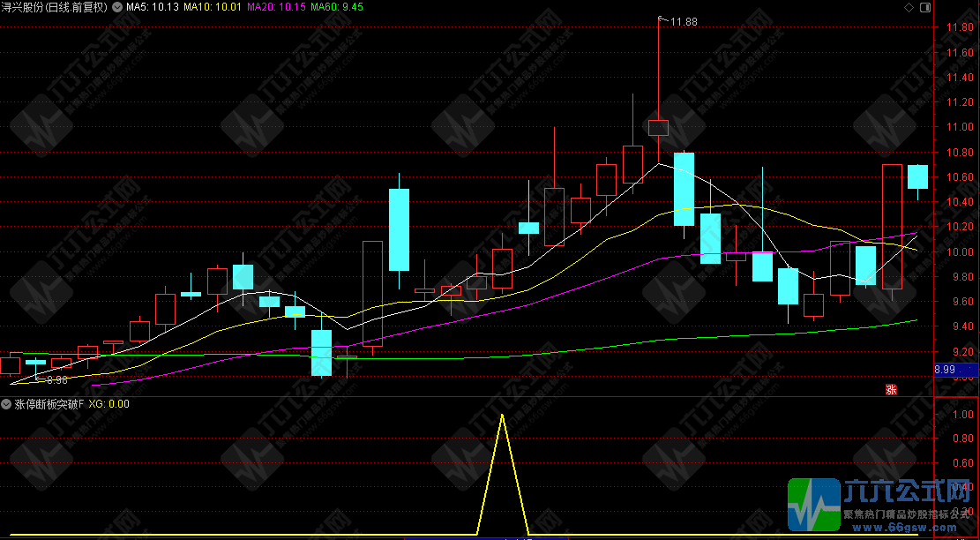This screenshot has height=540, width=980.
Task: Click the 8.99 price tag on axis
Action: pyautogui.click(x=944, y=370)
